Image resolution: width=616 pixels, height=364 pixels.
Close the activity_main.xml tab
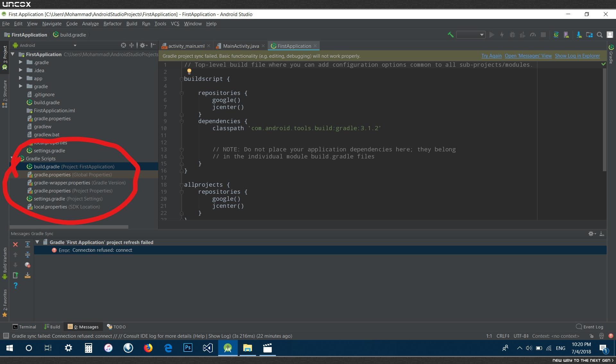coord(209,46)
